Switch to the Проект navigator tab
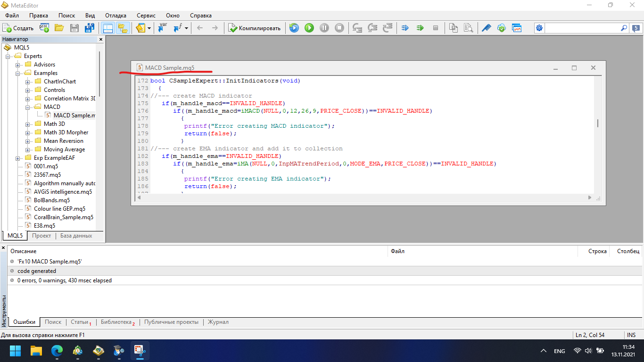The image size is (644, 362). tap(41, 236)
